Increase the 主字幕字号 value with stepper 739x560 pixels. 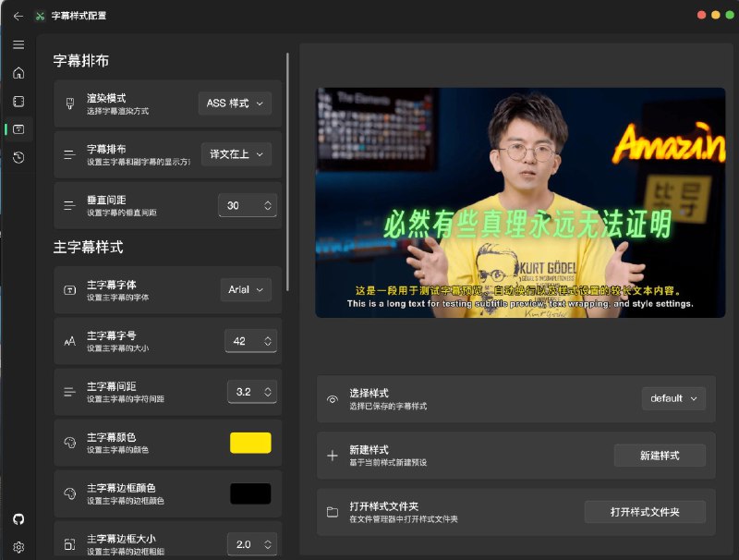[x=268, y=336]
